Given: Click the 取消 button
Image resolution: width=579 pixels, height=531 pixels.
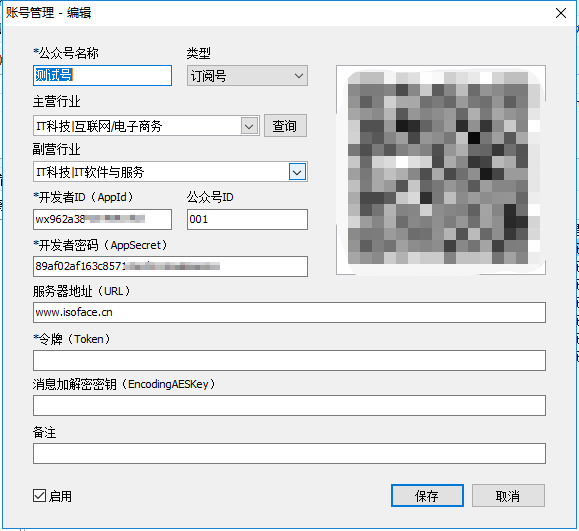Looking at the screenshot, I should 508,496.
